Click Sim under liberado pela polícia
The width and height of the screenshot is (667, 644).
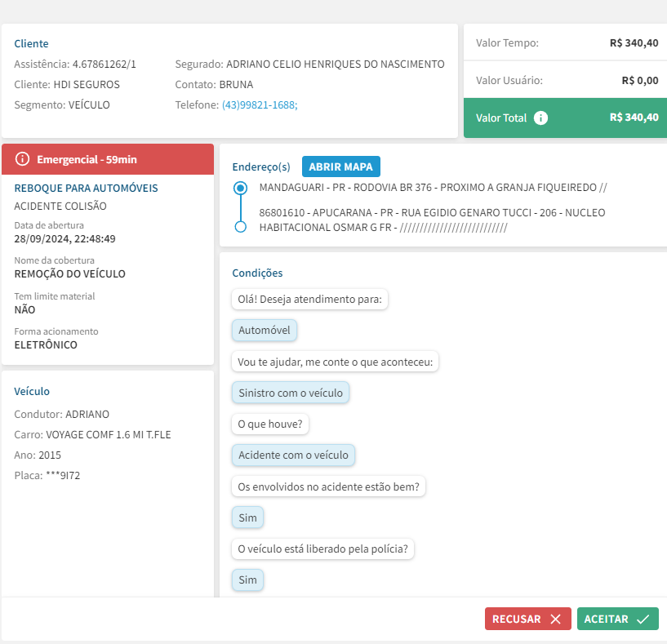tap(247, 580)
